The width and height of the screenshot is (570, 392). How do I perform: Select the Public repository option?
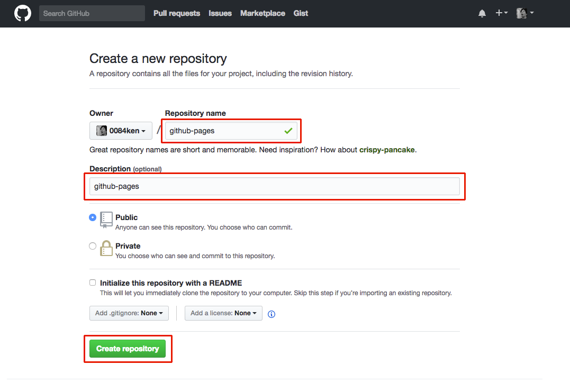tap(93, 217)
